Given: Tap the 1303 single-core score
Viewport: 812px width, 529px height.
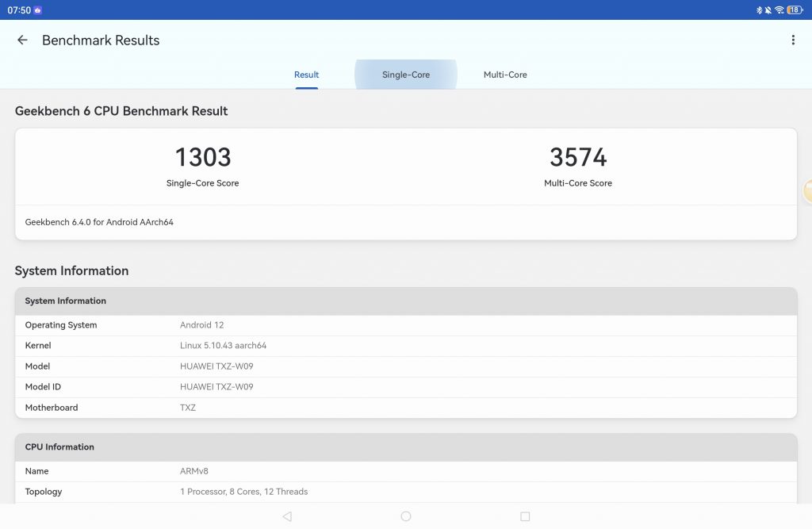Looking at the screenshot, I should tap(203, 157).
